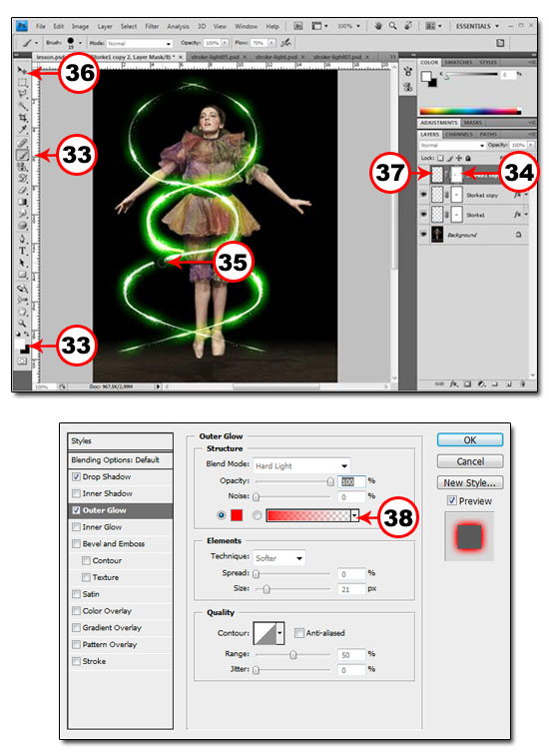The width and height of the screenshot is (549, 756).
Task: Open the Contour picker dropdown arrow
Action: click(x=280, y=633)
